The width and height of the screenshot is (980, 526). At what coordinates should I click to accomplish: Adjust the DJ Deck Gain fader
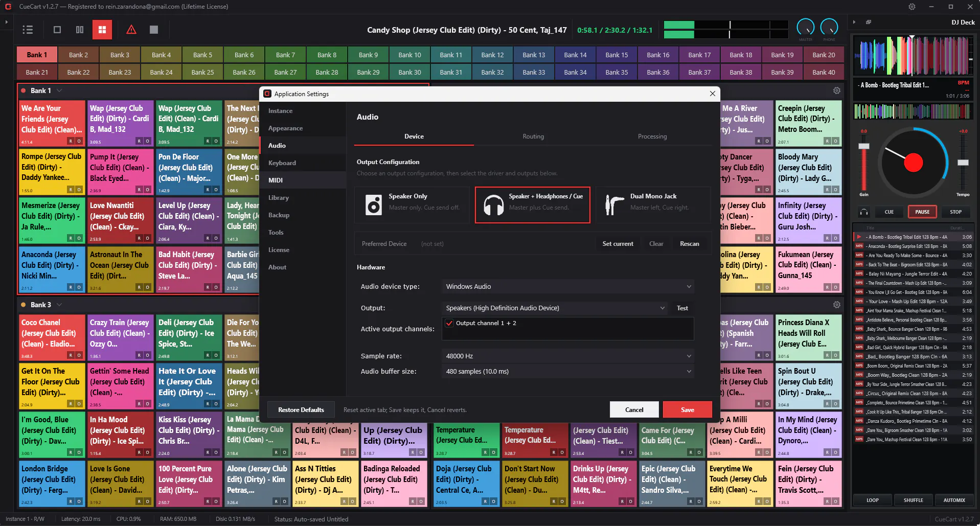[864, 146]
